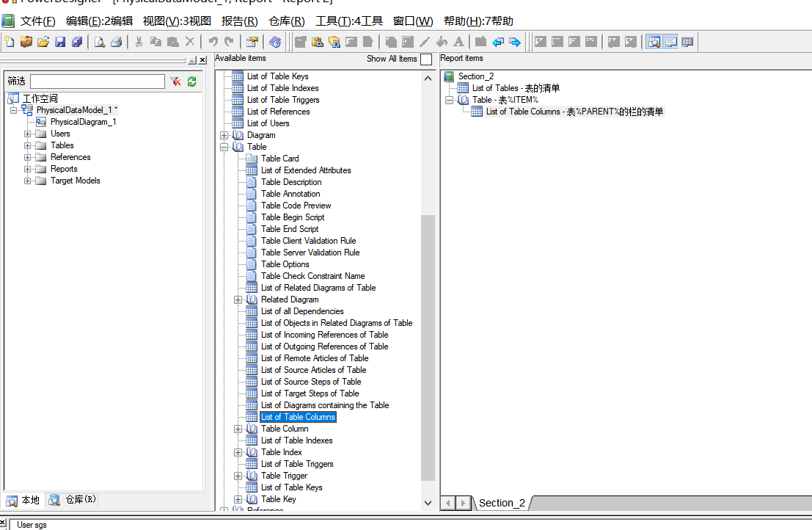Collapse the Table book in Available items
Screen dimensions: 812x530
224,147
